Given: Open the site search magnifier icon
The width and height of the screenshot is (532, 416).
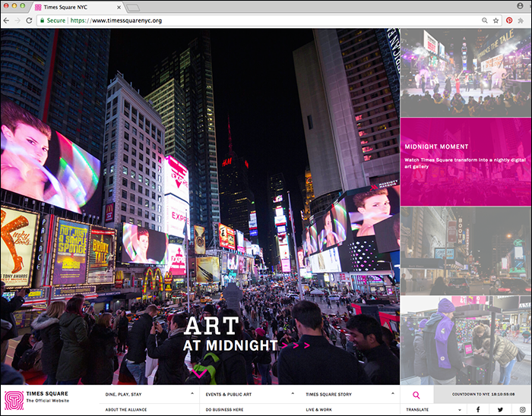Looking at the screenshot, I should point(416,395).
